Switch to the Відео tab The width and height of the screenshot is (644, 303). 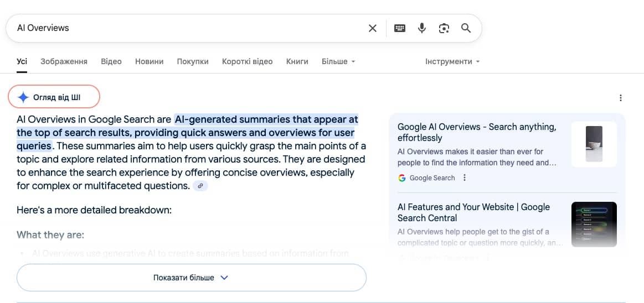tap(111, 61)
